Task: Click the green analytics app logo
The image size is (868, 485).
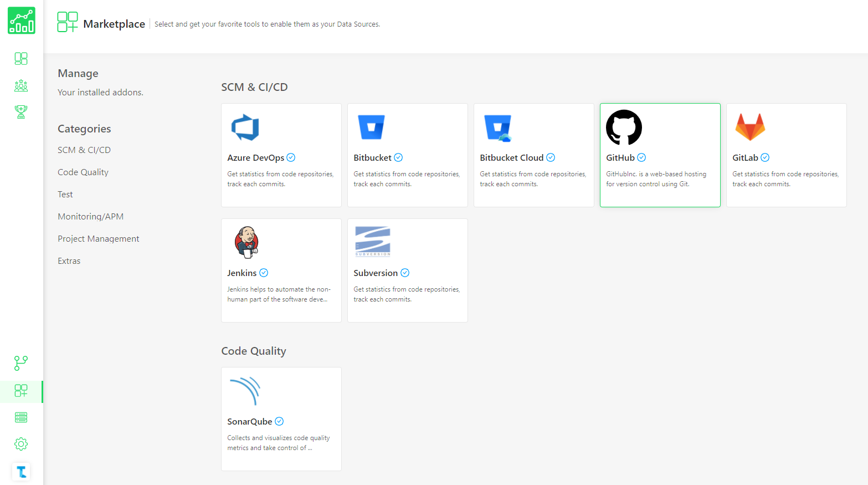Action: [22, 21]
